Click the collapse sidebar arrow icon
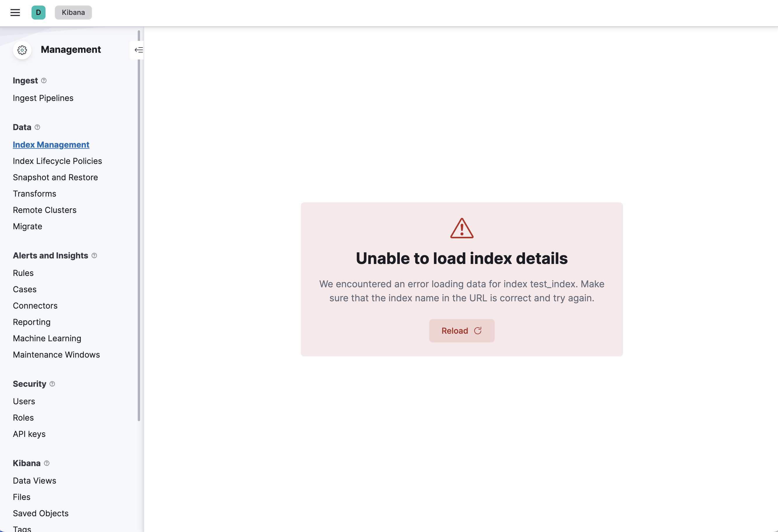 [138, 50]
